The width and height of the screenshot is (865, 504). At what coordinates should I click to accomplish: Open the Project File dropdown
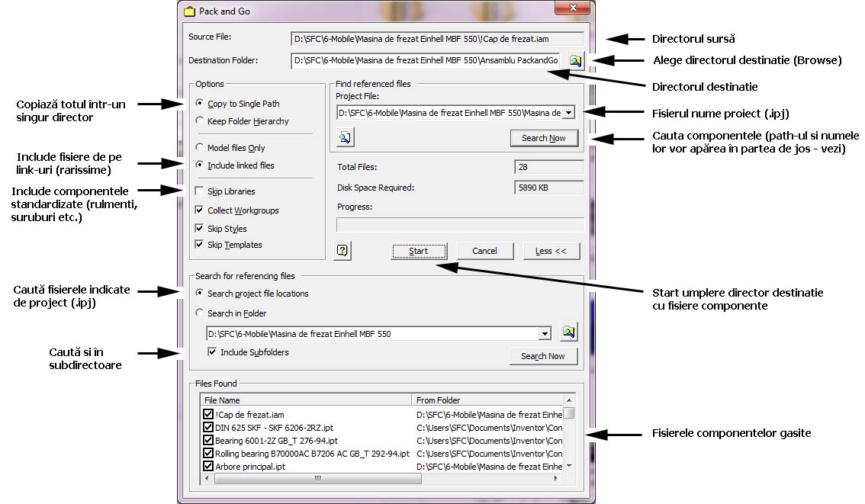[568, 113]
